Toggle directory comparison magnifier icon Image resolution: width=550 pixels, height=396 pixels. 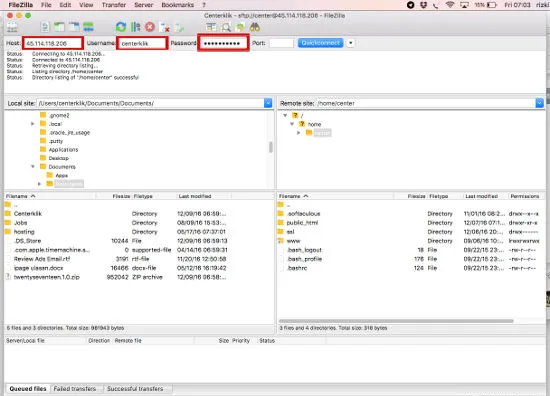click(x=226, y=27)
